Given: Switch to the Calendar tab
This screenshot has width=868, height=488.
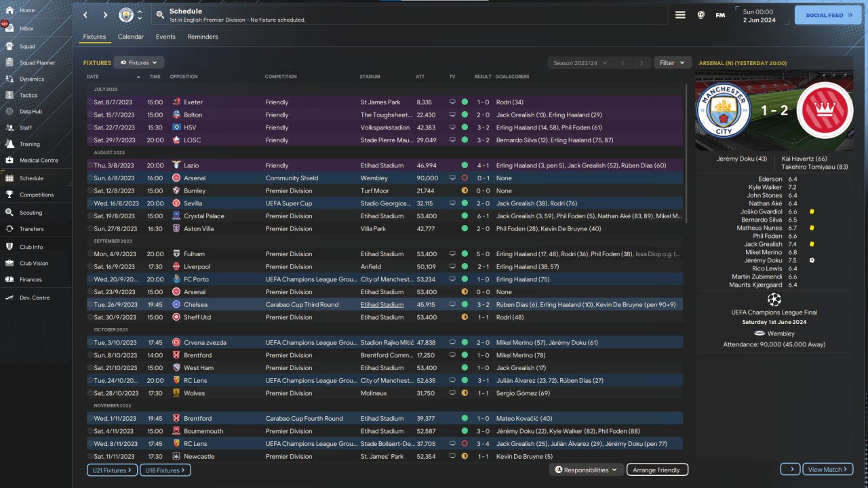Looking at the screenshot, I should (131, 37).
